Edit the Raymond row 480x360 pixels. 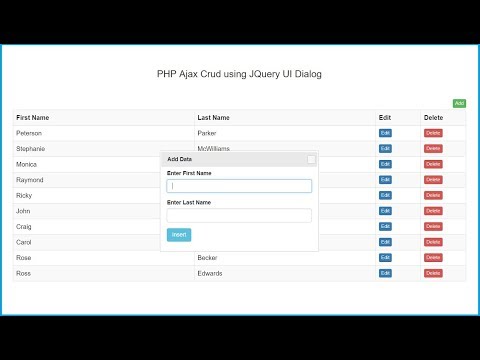[x=385, y=180]
